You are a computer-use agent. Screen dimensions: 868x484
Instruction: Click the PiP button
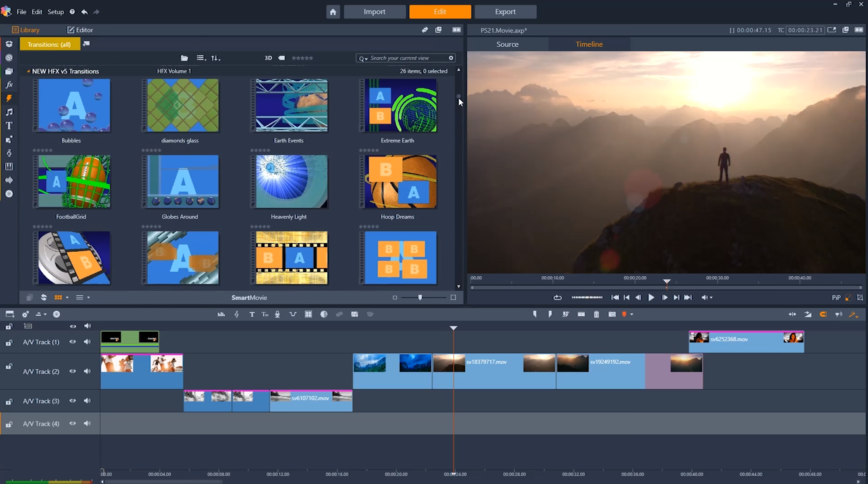point(836,298)
